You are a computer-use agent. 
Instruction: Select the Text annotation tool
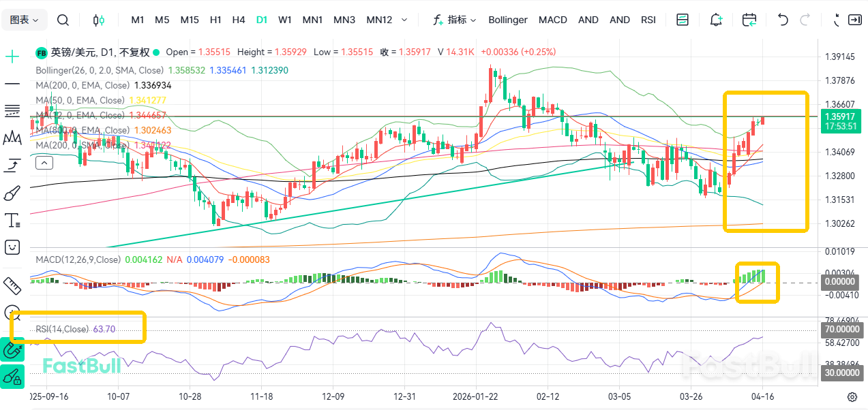pyautogui.click(x=12, y=220)
